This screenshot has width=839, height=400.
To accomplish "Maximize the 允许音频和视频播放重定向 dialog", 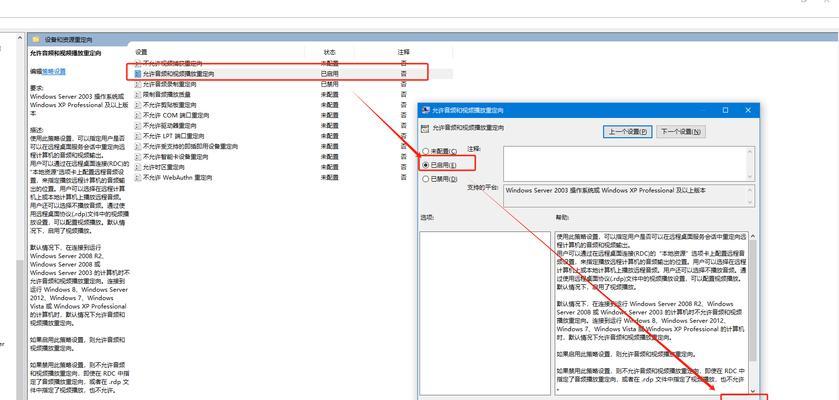I will (x=725, y=110).
